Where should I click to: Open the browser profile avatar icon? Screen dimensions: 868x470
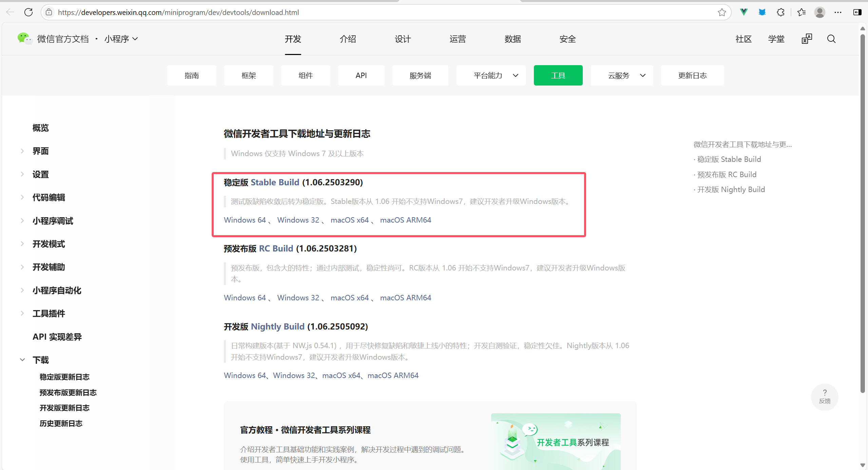(x=819, y=12)
